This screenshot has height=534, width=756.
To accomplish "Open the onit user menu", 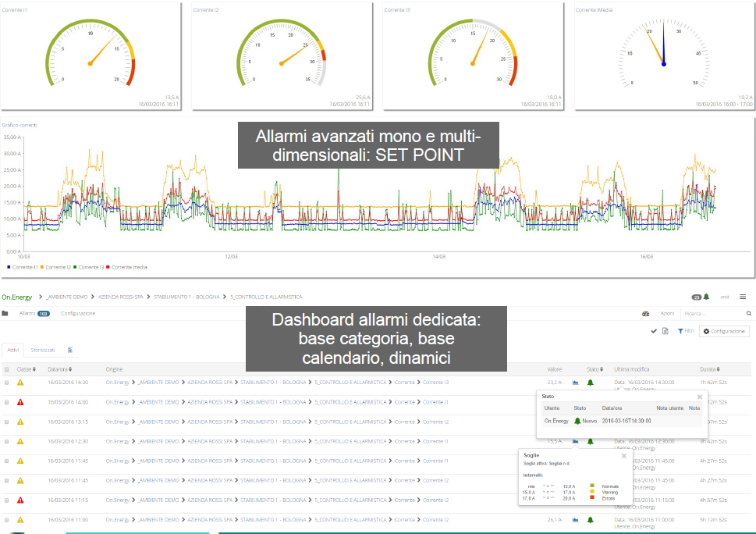I will pos(725,297).
